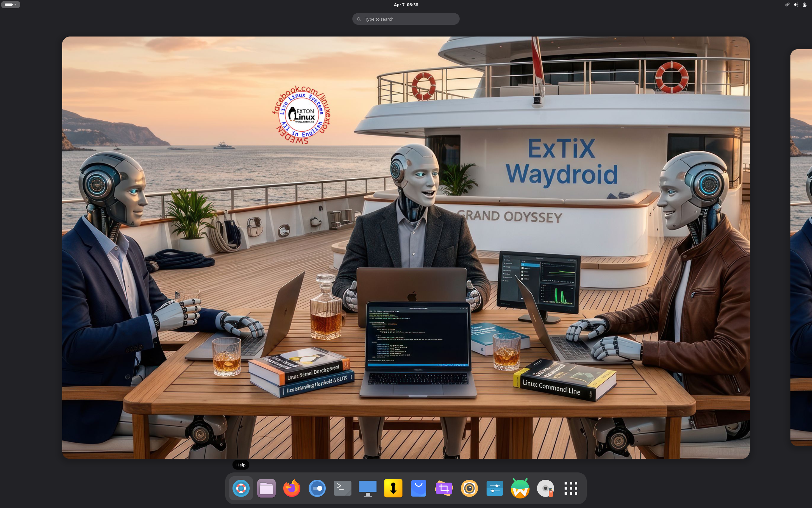Click the workspace indicator pill in top-left corner
The image size is (812, 508).
[10, 5]
